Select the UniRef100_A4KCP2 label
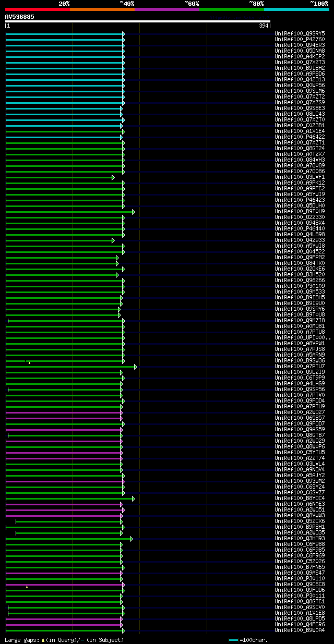 300,57
